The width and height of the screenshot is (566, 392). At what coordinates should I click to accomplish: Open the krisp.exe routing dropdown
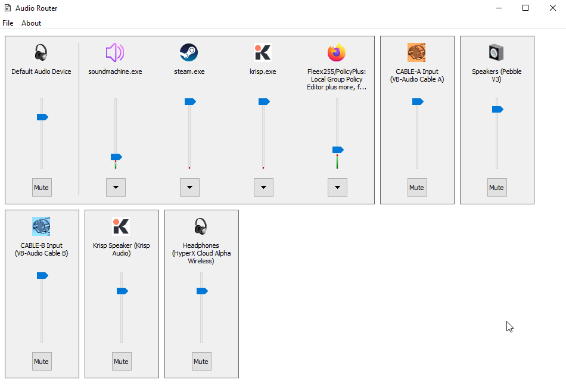point(263,187)
